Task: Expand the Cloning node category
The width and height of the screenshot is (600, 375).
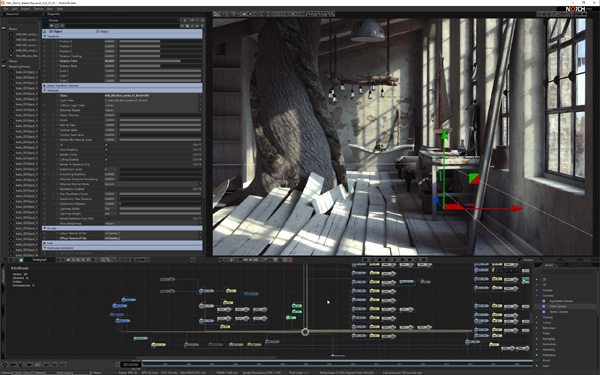Action: click(548, 317)
